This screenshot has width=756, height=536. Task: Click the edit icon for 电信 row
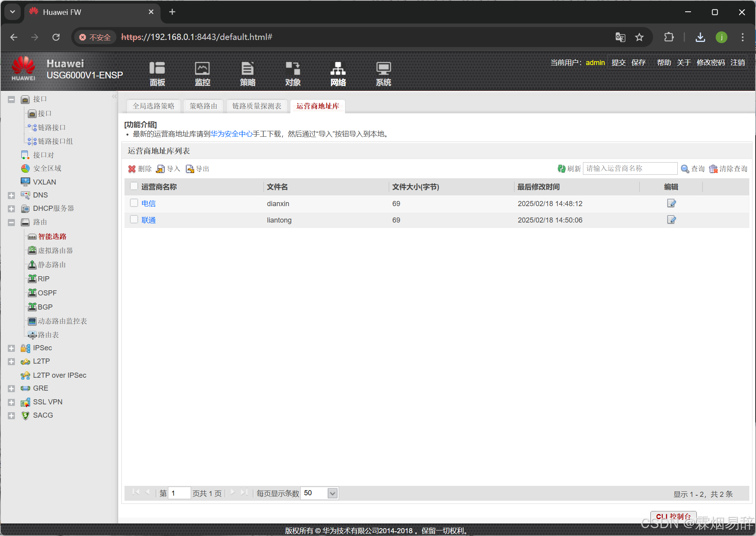pos(671,203)
